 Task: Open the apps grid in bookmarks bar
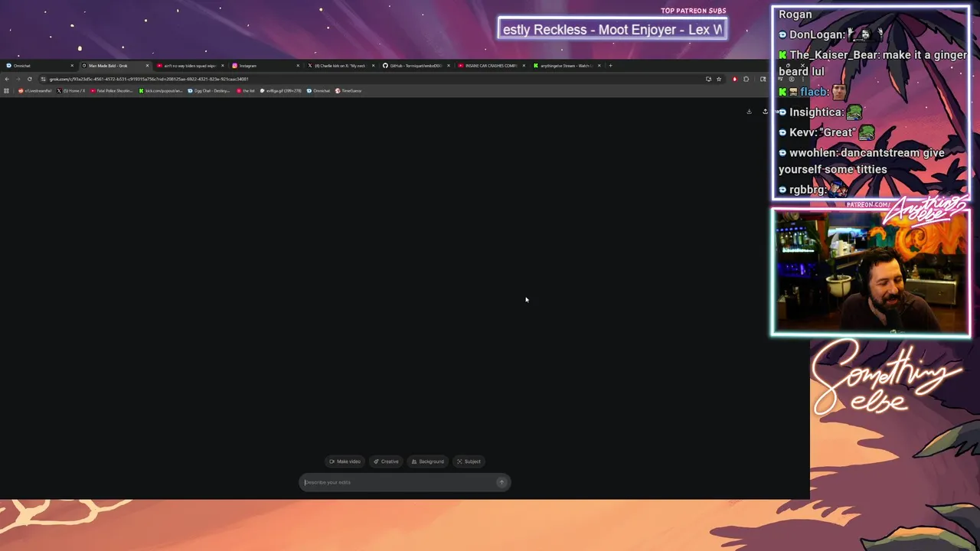[7, 91]
